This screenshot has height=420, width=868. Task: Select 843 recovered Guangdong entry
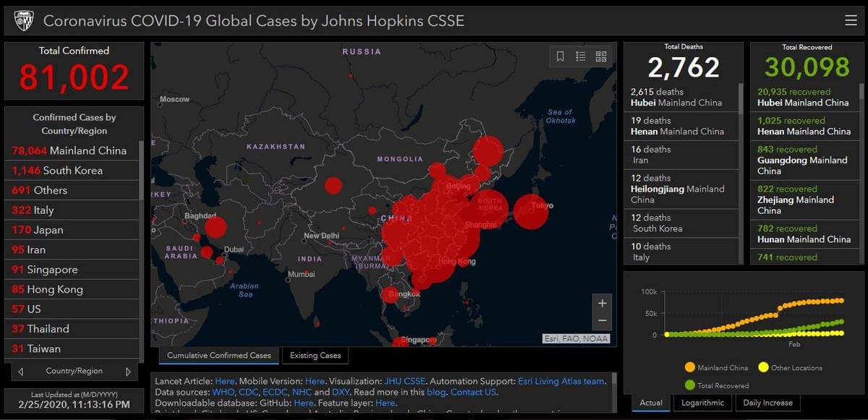point(806,160)
